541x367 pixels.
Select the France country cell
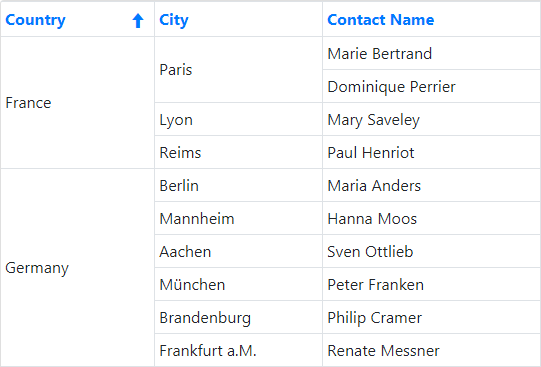(x=77, y=102)
